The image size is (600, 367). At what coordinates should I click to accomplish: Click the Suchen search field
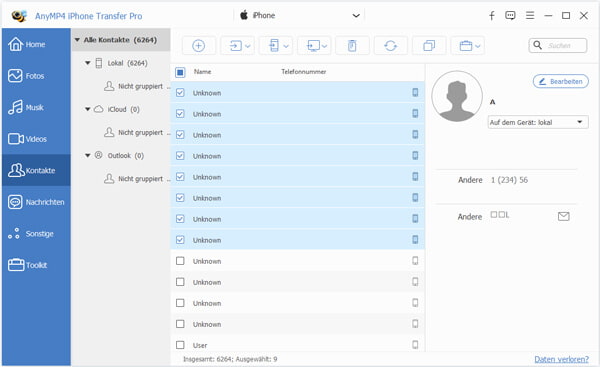pos(558,46)
